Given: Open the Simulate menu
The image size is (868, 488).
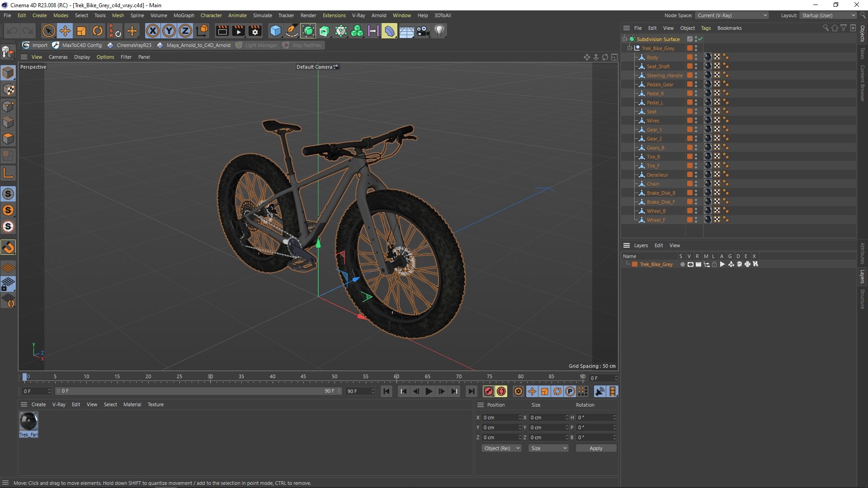Looking at the screenshot, I should pyautogui.click(x=262, y=15).
